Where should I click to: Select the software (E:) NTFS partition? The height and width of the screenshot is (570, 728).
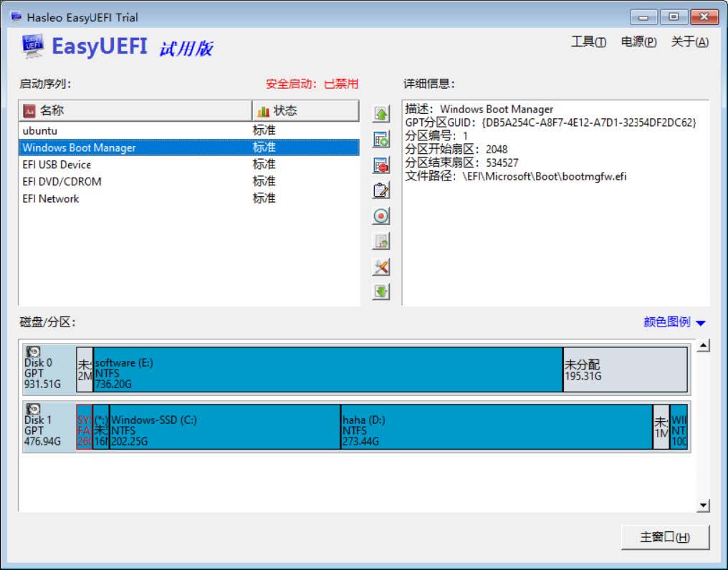pos(327,369)
